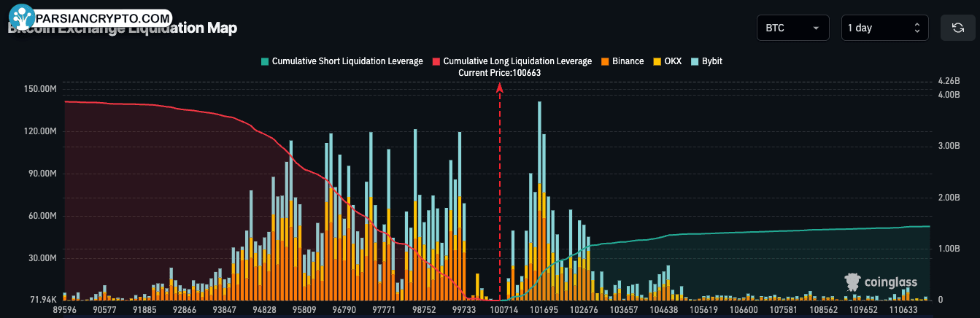Click the 89596 price axis label

pyautogui.click(x=66, y=310)
